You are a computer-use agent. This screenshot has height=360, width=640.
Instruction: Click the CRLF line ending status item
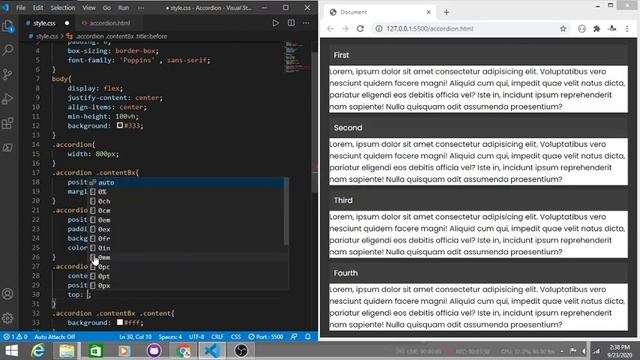[x=217, y=337]
